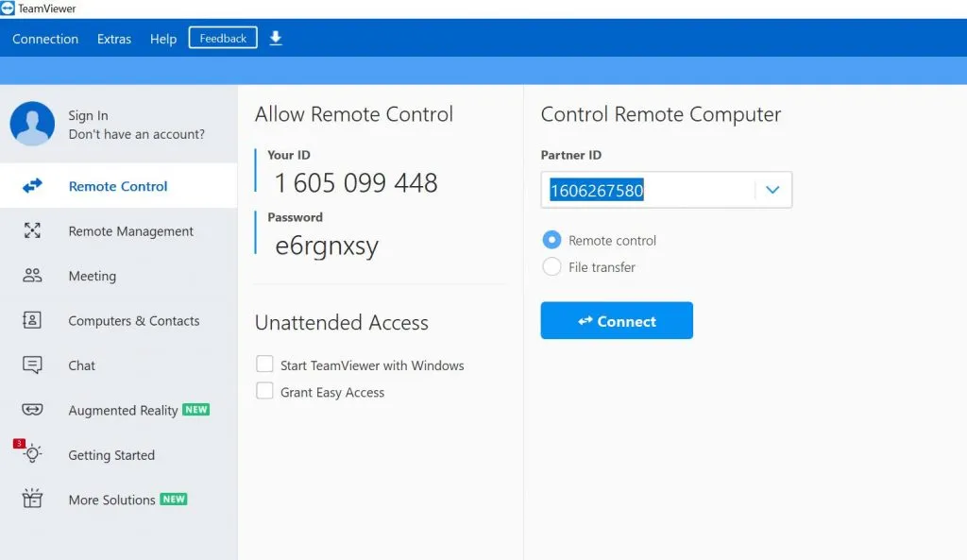967x560 pixels.
Task: Click the Partner ID label
Action: (x=571, y=155)
